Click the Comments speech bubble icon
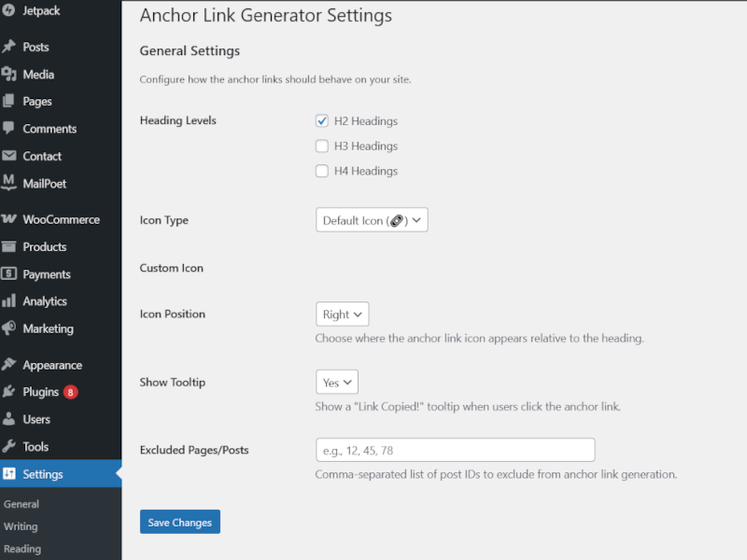This screenshot has width=747, height=560. click(9, 129)
